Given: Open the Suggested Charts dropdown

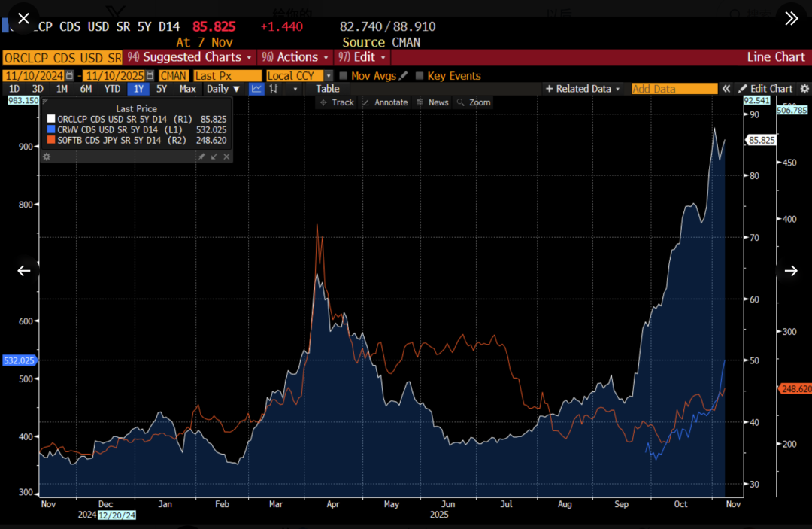Looking at the screenshot, I should pyautogui.click(x=189, y=57).
